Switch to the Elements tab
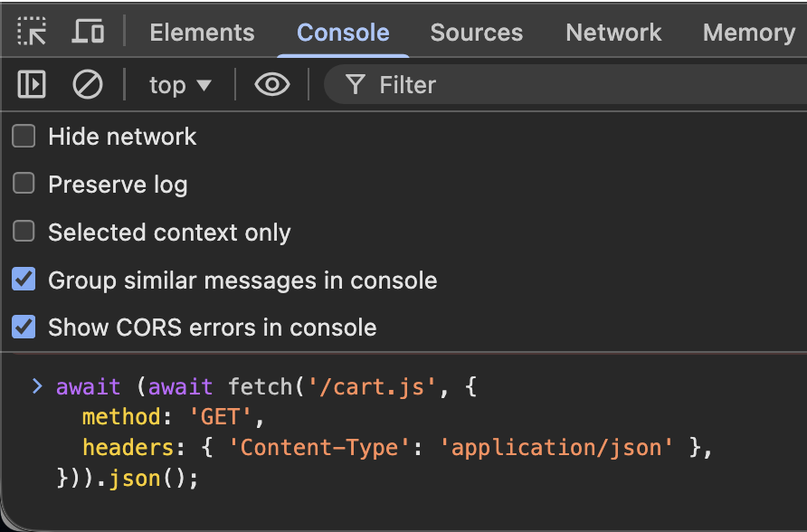 (202, 33)
